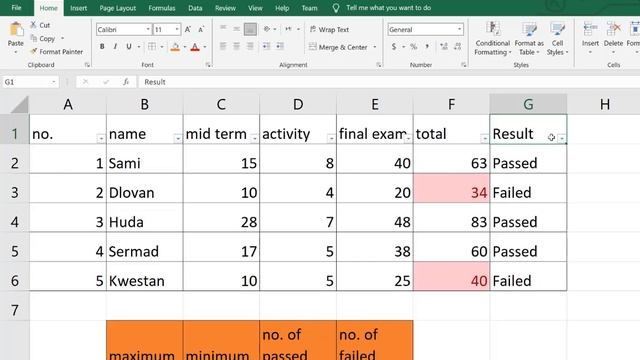This screenshot has height=360, width=640.
Task: Click the Decrease Font Size icon
Action: coord(201,29)
